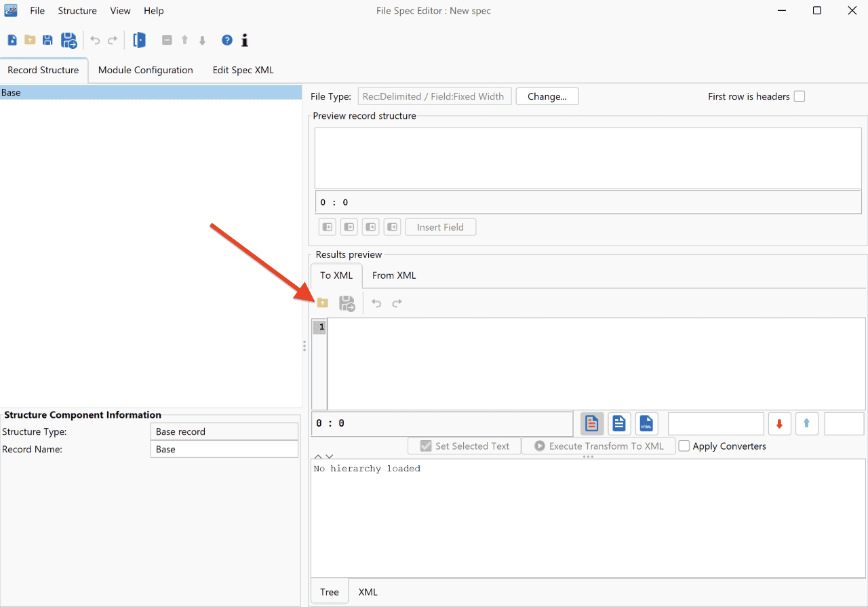
Task: Click the first field icon button left of Insert Field
Action: coord(328,227)
